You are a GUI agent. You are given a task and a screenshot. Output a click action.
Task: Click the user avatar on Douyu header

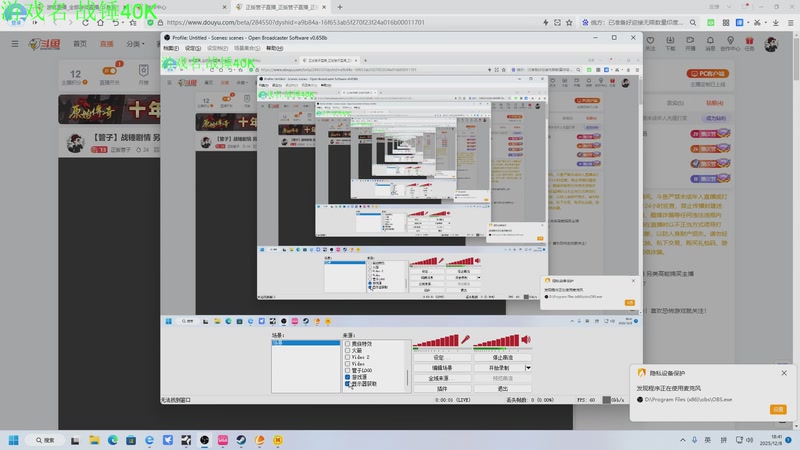tap(771, 44)
